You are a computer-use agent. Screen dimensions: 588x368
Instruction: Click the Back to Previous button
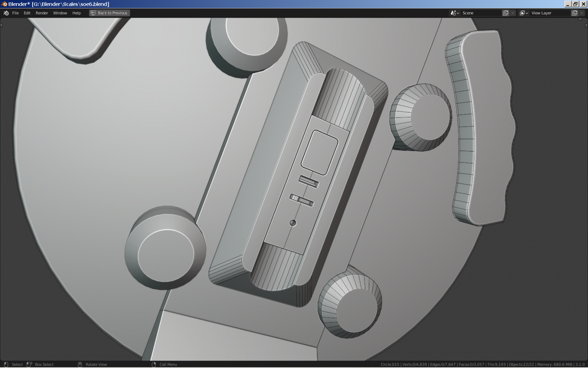tap(109, 13)
